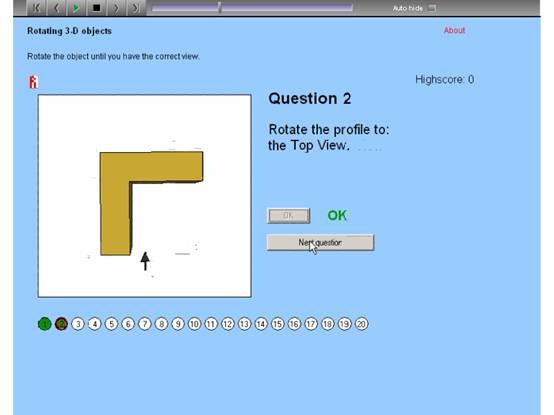The width and height of the screenshot is (554, 415).
Task: Click the black arrow under the L-shape
Action: (145, 261)
